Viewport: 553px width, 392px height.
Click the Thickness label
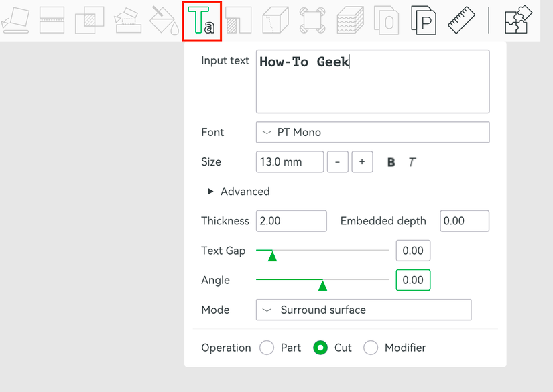point(225,221)
